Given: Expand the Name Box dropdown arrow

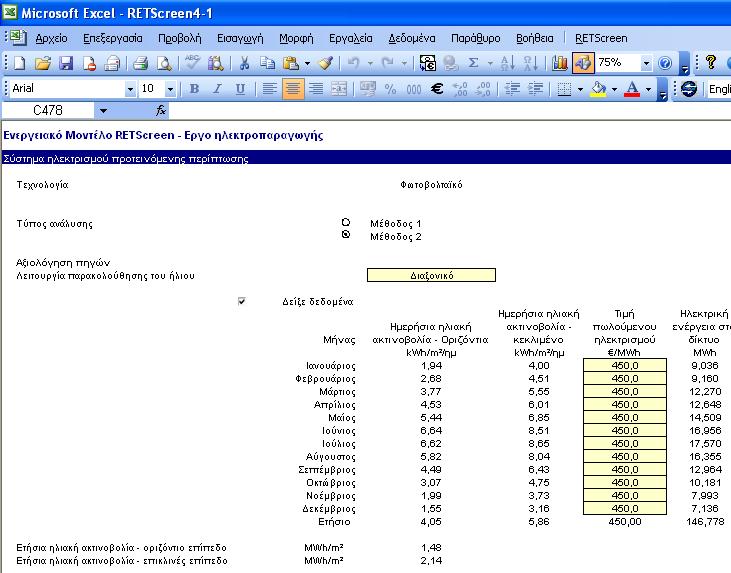Looking at the screenshot, I should (x=103, y=110).
